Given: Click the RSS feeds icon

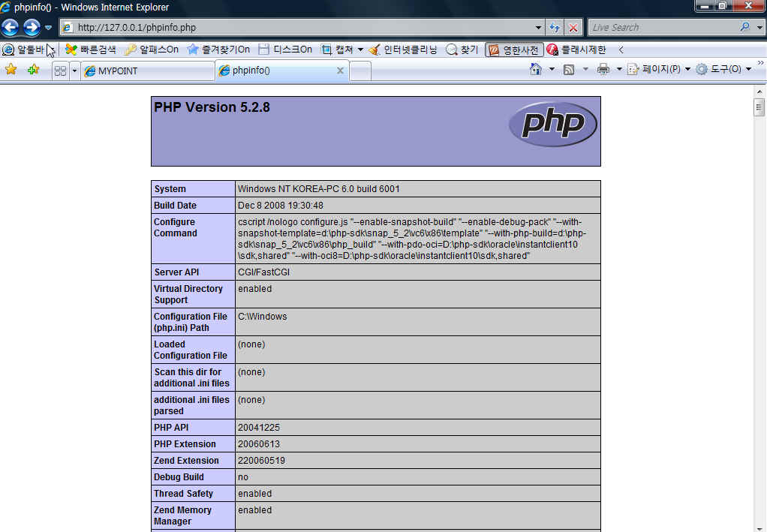Looking at the screenshot, I should 569,70.
